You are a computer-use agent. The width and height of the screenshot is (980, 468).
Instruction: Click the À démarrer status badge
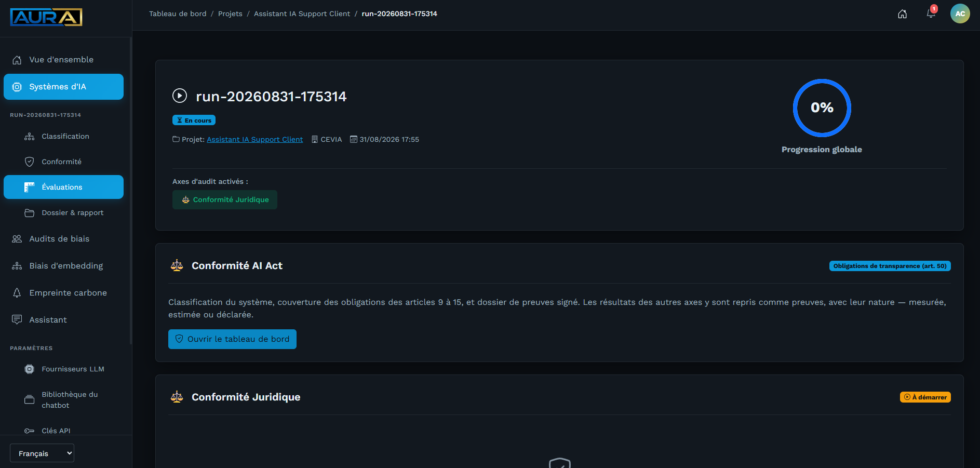(x=925, y=397)
